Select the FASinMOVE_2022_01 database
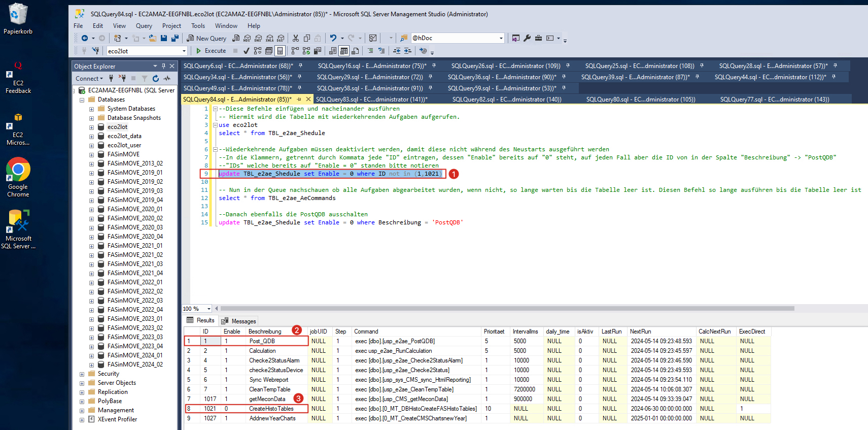The width and height of the screenshot is (868, 430). [134, 282]
